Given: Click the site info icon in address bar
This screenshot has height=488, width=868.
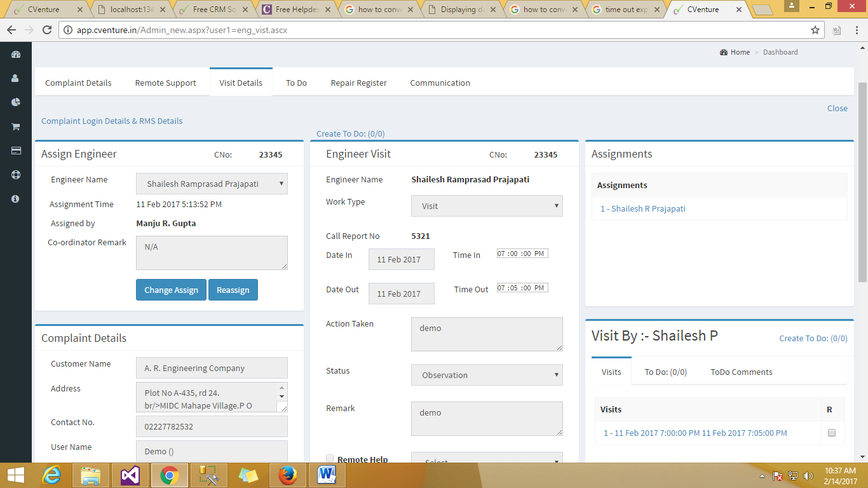Looking at the screenshot, I should [x=69, y=30].
